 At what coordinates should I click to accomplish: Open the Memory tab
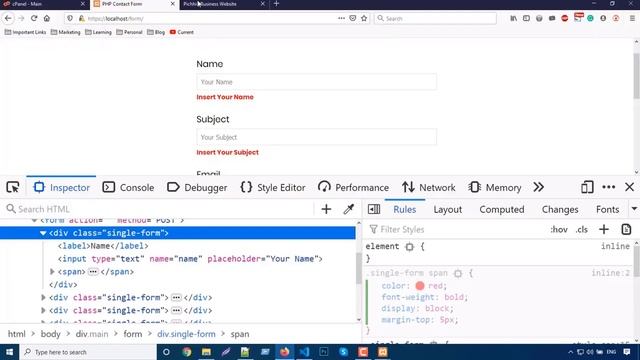(x=495, y=187)
